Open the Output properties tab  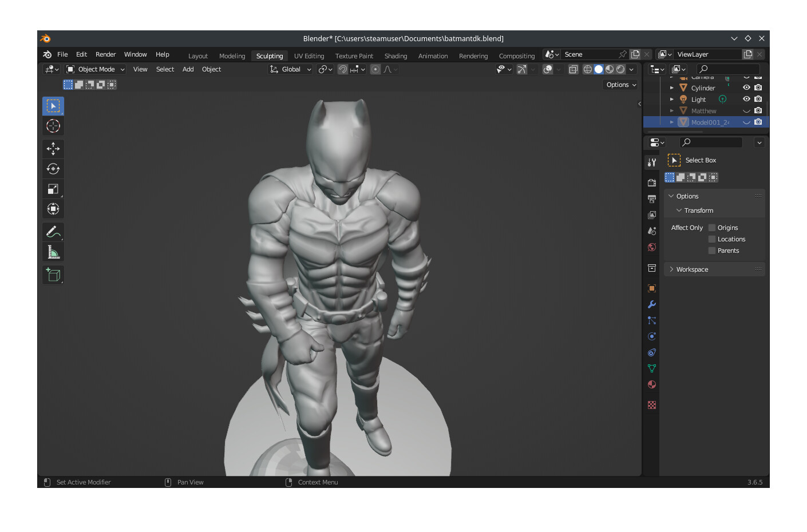click(652, 199)
